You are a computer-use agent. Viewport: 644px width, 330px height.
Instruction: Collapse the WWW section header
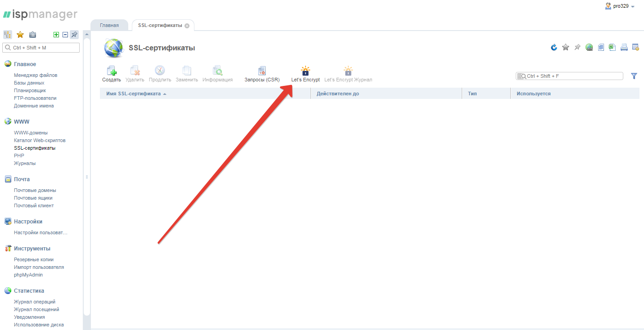22,122
